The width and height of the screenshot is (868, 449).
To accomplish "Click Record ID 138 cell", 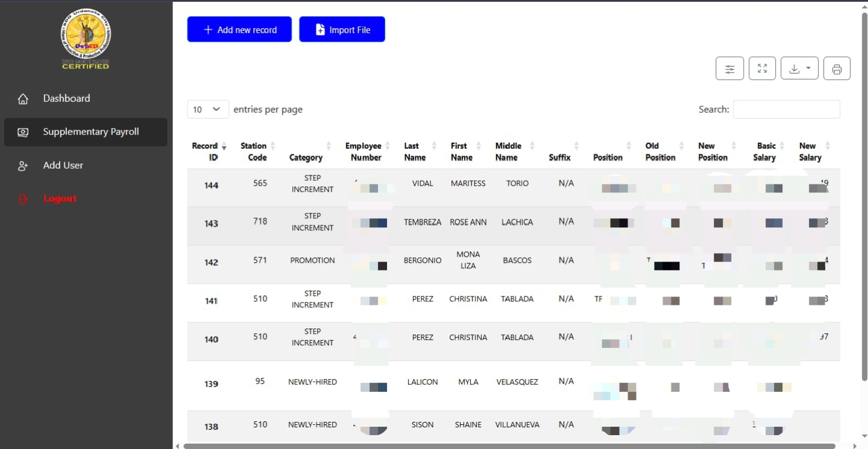I will tap(211, 427).
